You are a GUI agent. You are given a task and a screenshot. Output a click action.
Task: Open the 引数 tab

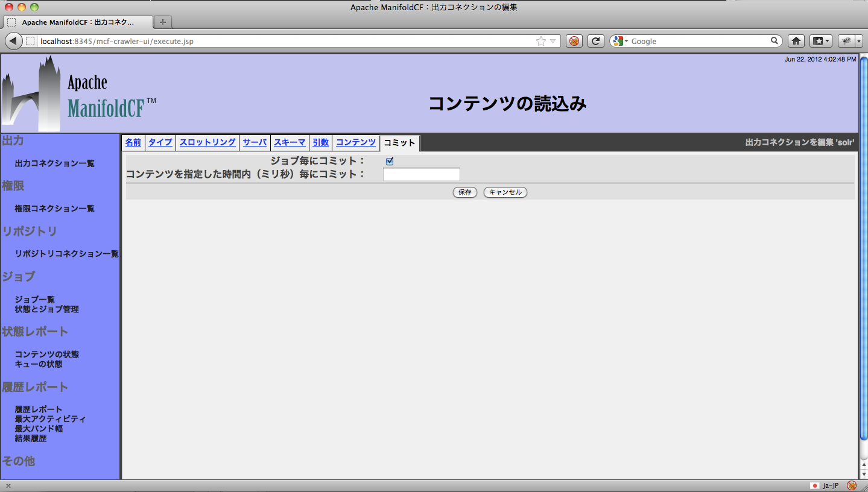321,142
